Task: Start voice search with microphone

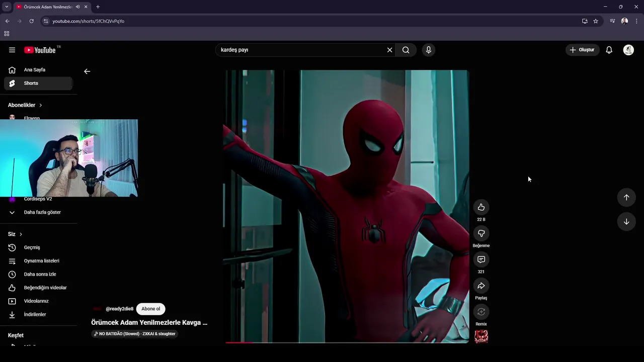Action: pos(429,50)
